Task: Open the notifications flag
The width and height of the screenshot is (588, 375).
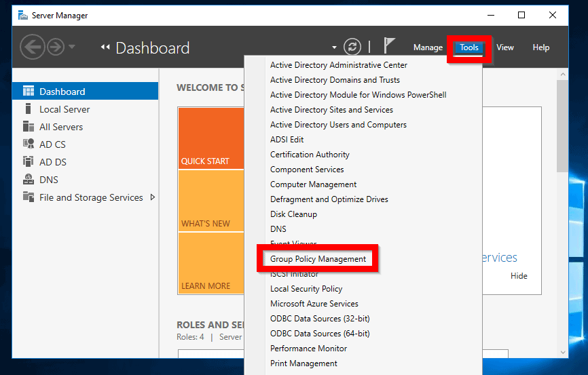Action: point(389,45)
